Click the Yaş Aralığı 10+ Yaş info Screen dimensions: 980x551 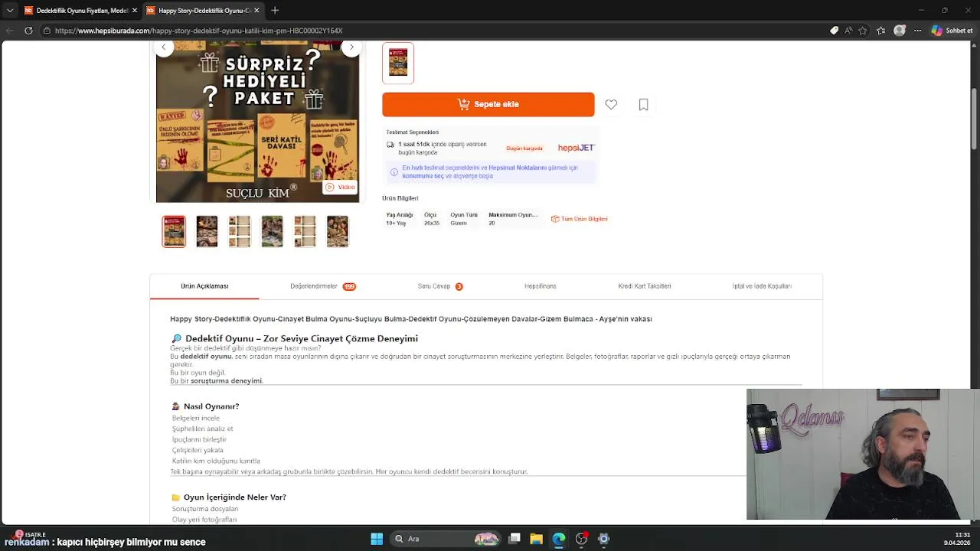click(399, 219)
